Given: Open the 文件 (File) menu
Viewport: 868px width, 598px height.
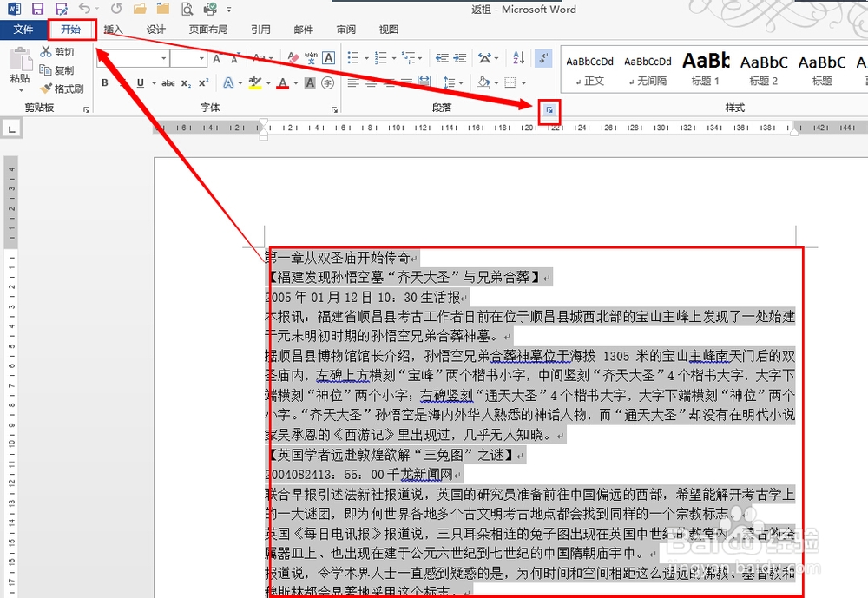Looking at the screenshot, I should pyautogui.click(x=23, y=29).
